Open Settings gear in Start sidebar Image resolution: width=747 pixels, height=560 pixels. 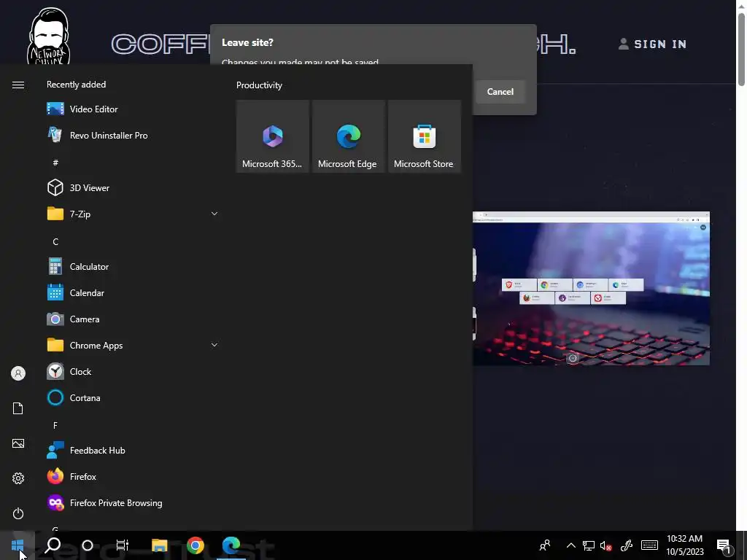tap(18, 478)
